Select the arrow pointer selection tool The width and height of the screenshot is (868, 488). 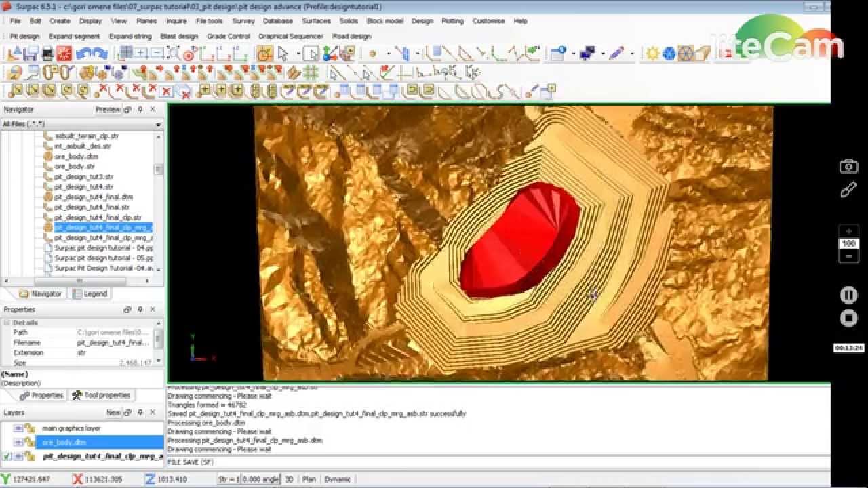(x=283, y=53)
